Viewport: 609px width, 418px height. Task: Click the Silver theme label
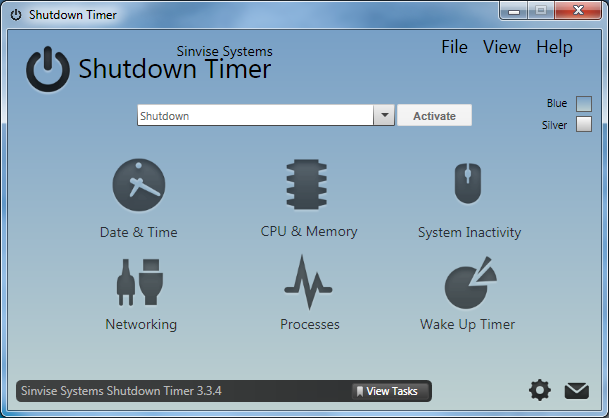click(554, 125)
